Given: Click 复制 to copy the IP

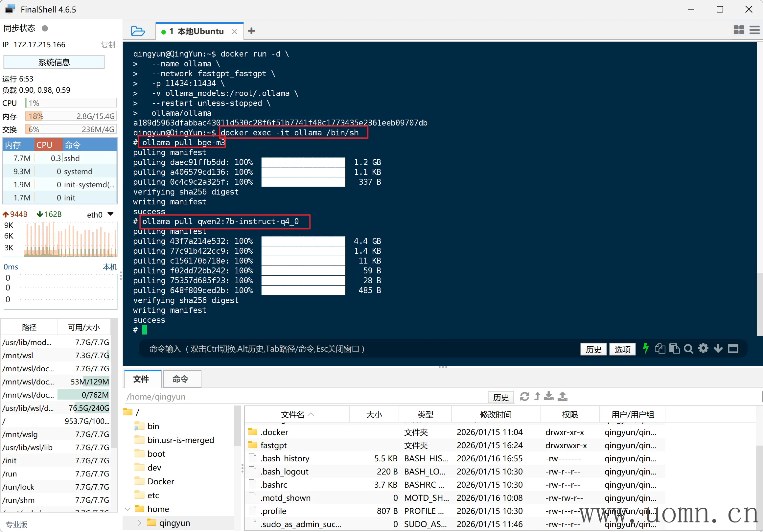Looking at the screenshot, I should [x=108, y=45].
